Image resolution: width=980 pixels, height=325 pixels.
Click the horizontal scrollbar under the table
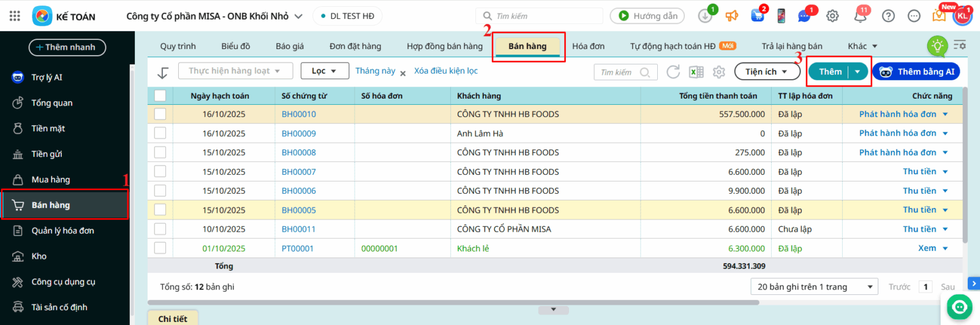[453, 302]
